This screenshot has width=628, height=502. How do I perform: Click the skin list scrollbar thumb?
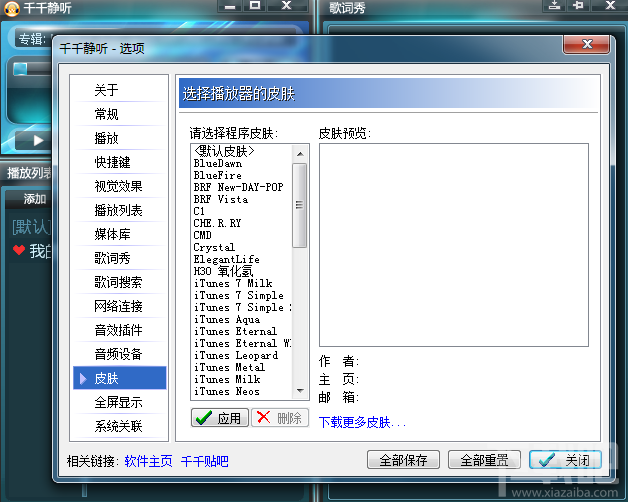pyautogui.click(x=300, y=205)
